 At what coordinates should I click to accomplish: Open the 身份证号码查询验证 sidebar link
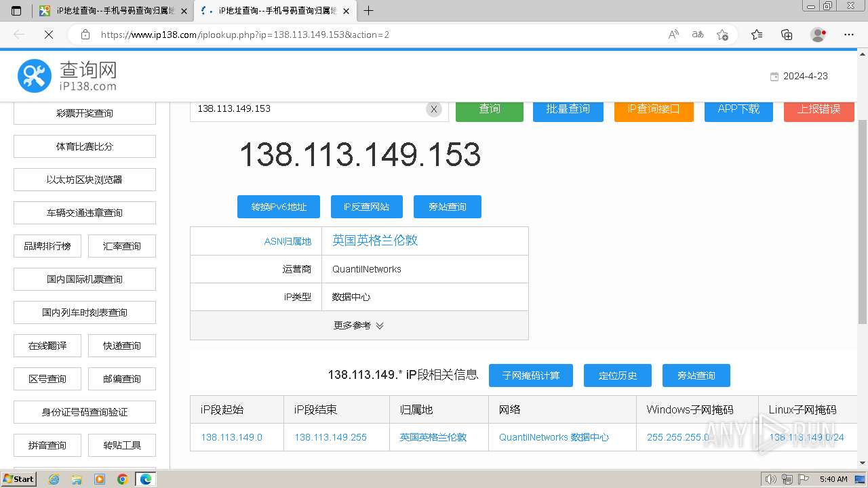tap(85, 412)
